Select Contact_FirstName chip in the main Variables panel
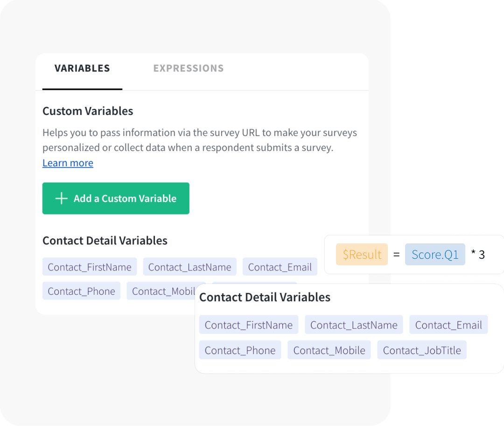This screenshot has width=504, height=426. point(90,267)
